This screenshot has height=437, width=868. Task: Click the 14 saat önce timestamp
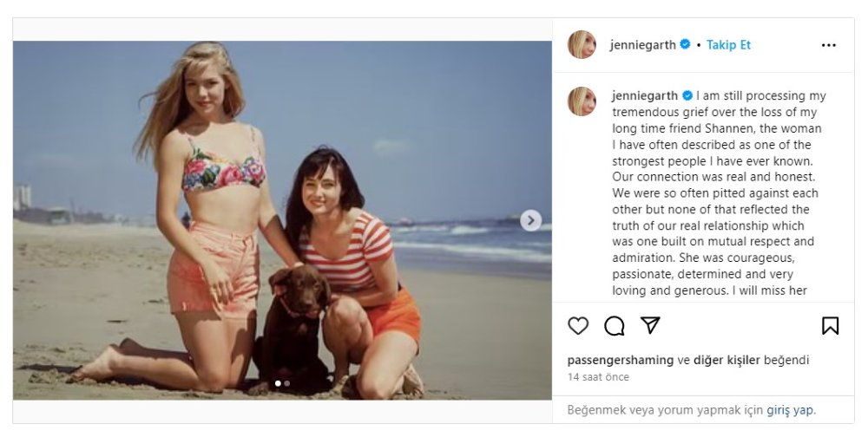click(598, 377)
